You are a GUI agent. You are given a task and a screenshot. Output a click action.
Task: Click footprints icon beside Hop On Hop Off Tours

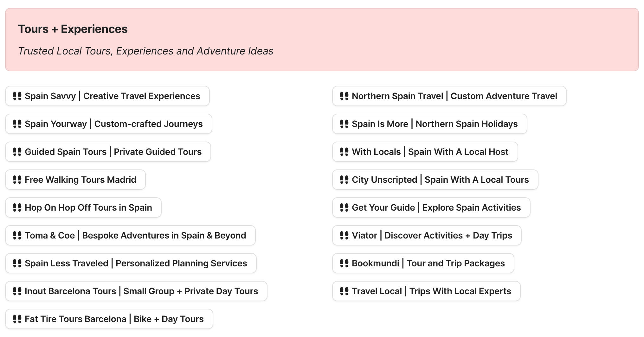coord(17,207)
